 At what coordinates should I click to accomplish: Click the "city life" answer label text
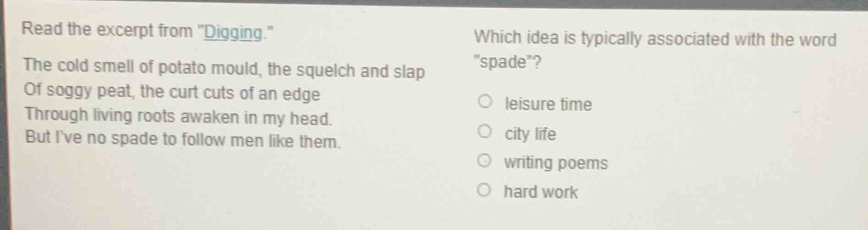click(x=530, y=134)
